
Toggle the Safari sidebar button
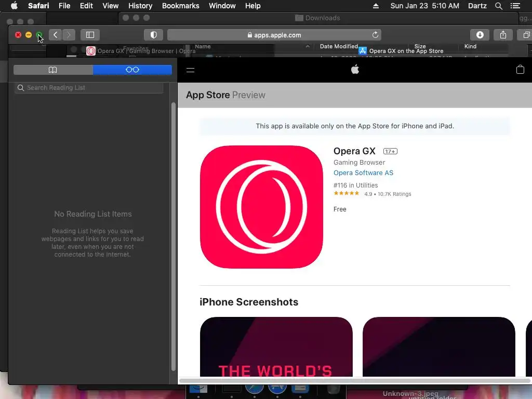(x=90, y=35)
